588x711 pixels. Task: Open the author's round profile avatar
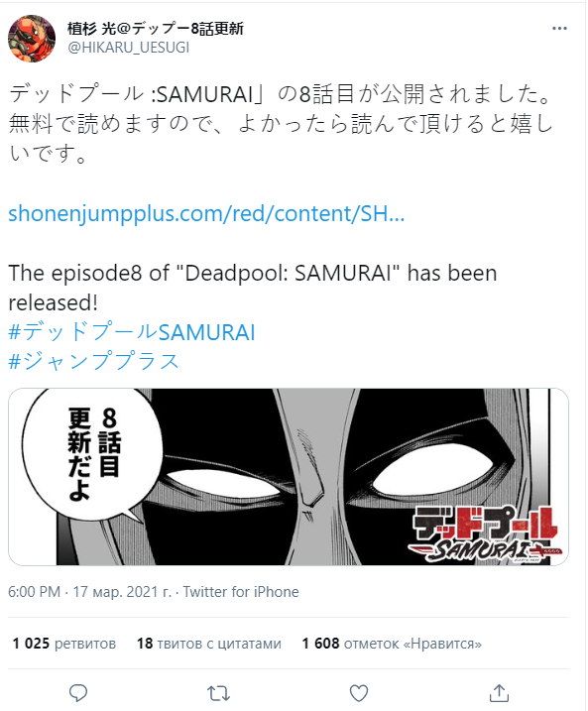32,38
